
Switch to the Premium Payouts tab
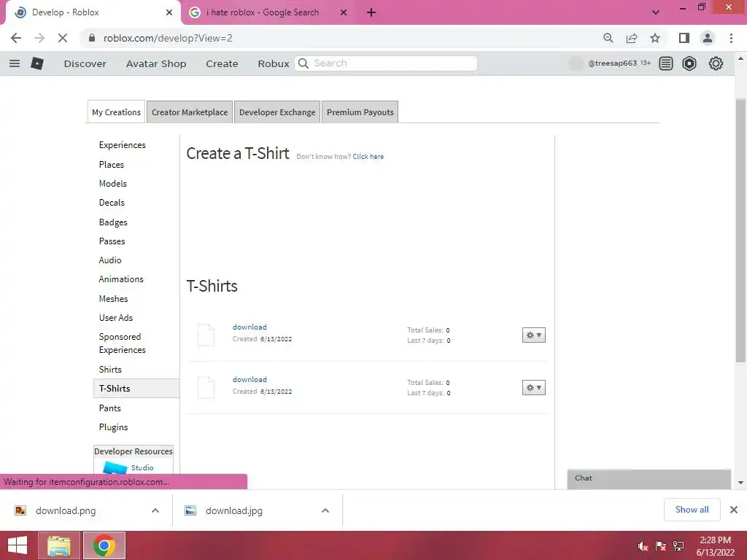coord(360,112)
